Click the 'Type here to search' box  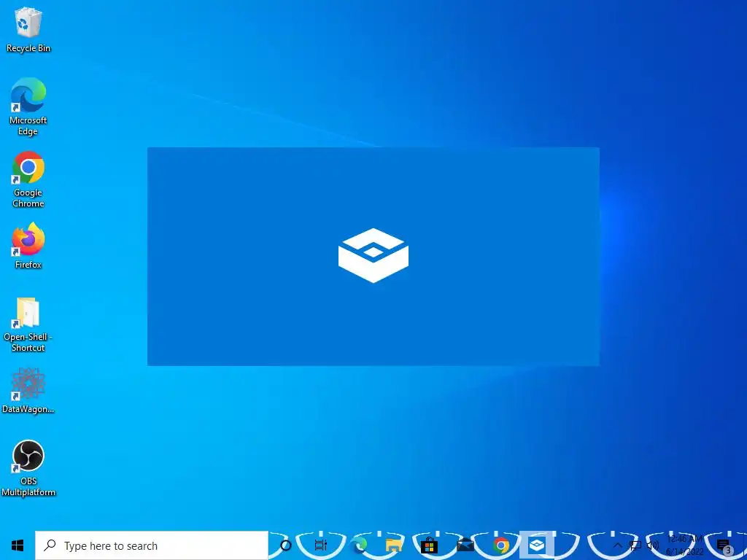pos(152,545)
